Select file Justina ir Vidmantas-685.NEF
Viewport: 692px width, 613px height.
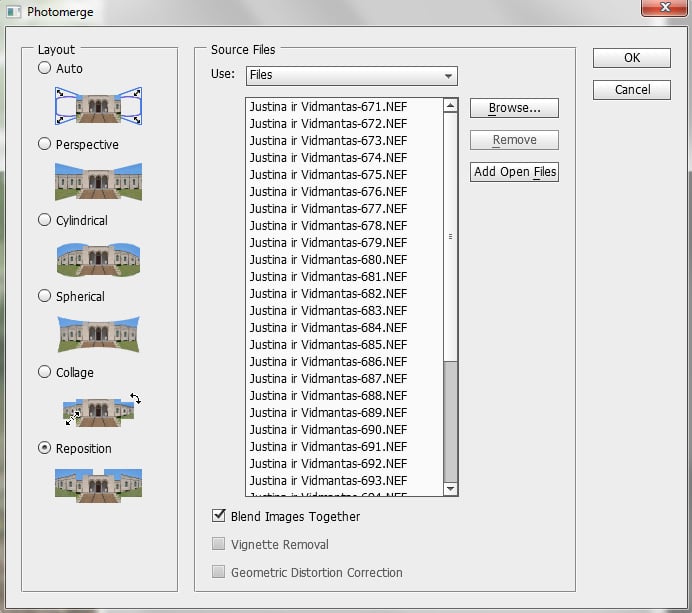344,344
